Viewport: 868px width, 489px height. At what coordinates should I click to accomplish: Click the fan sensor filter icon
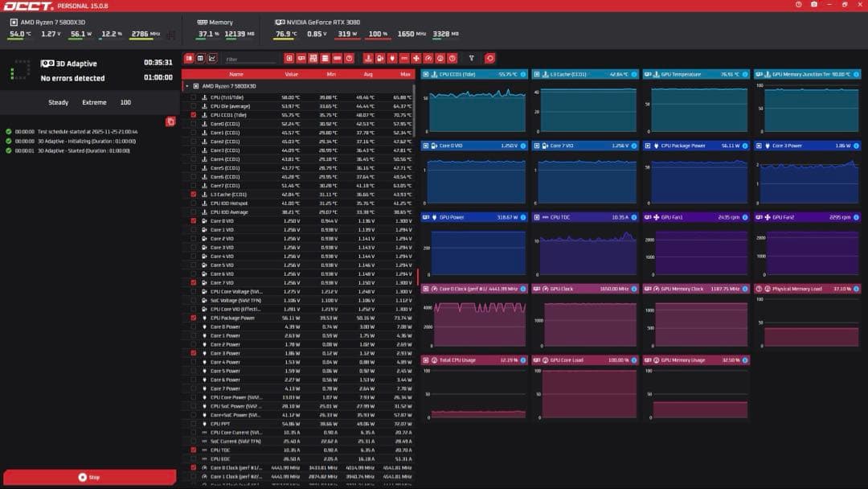[416, 59]
